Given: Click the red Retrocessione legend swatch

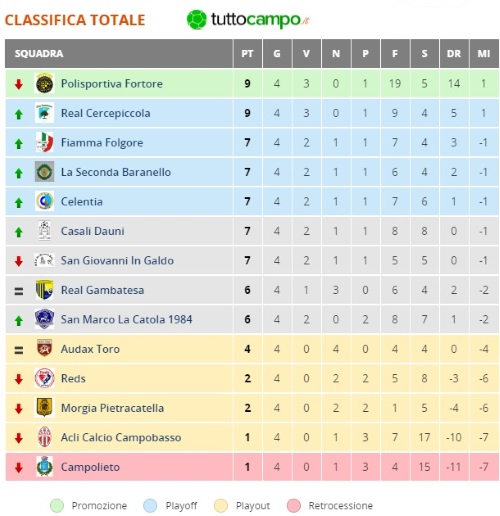Looking at the screenshot, I should point(294,506).
